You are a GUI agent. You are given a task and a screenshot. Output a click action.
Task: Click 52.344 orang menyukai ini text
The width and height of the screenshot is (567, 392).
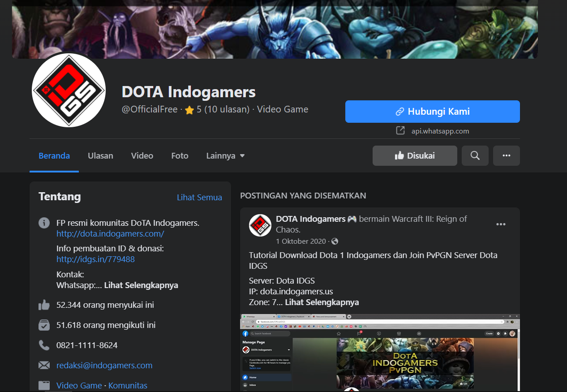pyautogui.click(x=105, y=305)
